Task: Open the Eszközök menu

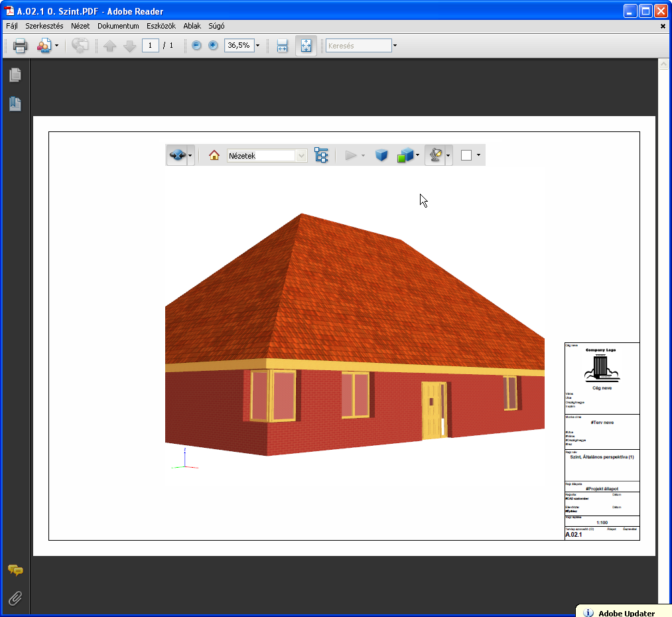Action: tap(161, 26)
